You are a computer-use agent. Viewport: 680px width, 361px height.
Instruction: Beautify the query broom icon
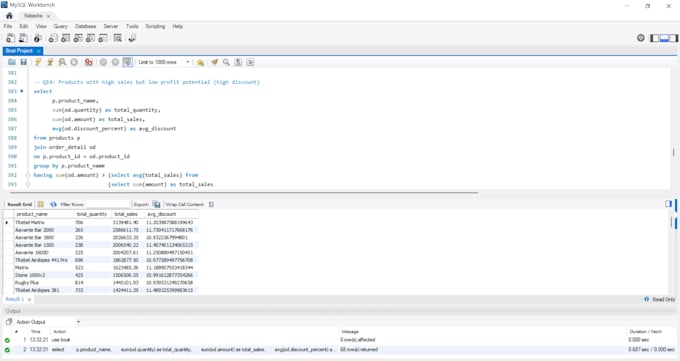pyautogui.click(x=214, y=62)
